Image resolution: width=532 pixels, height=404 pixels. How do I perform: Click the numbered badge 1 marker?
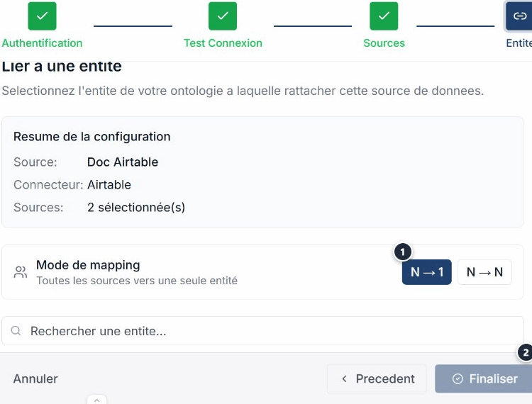pyautogui.click(x=402, y=252)
